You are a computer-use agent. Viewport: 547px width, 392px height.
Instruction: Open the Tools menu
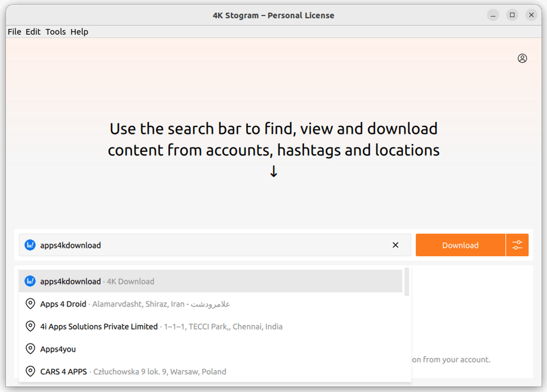56,32
